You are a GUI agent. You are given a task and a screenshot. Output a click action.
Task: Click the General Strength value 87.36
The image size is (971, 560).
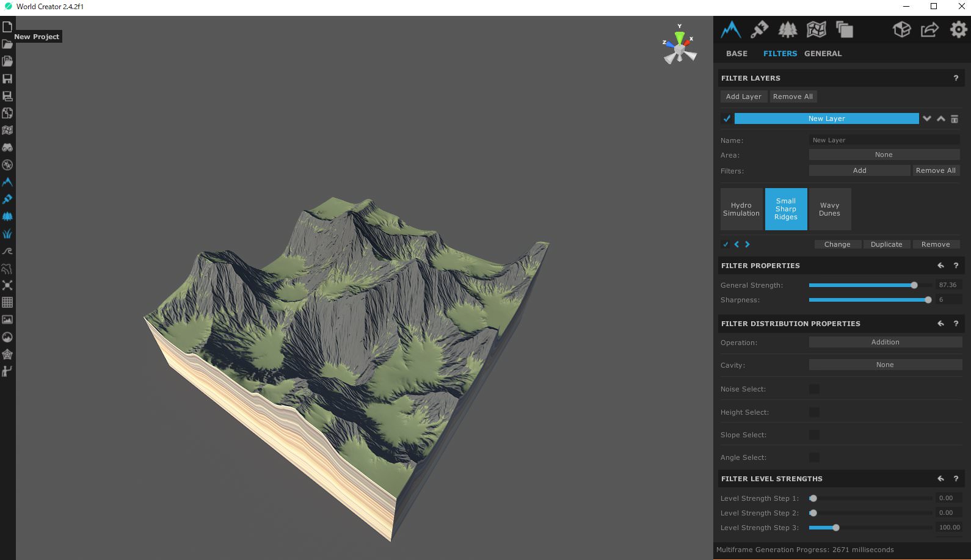coord(948,285)
